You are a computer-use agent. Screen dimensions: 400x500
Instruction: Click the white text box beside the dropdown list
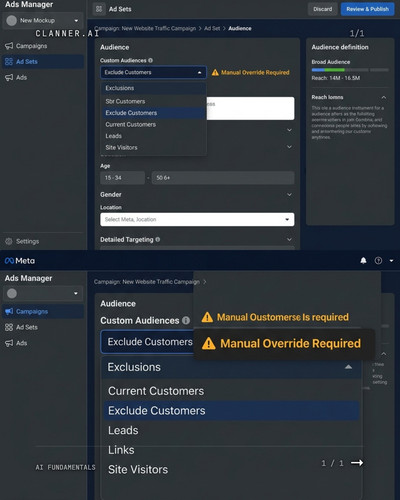pyautogui.click(x=250, y=108)
